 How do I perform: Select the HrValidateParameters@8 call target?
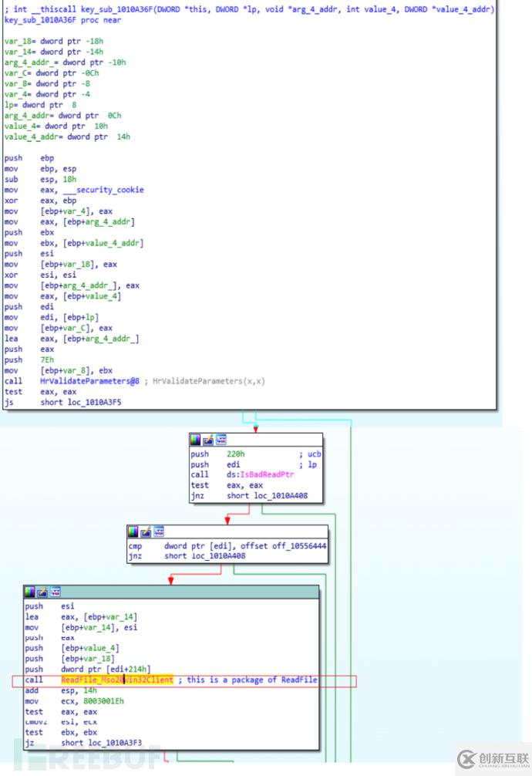coord(89,381)
